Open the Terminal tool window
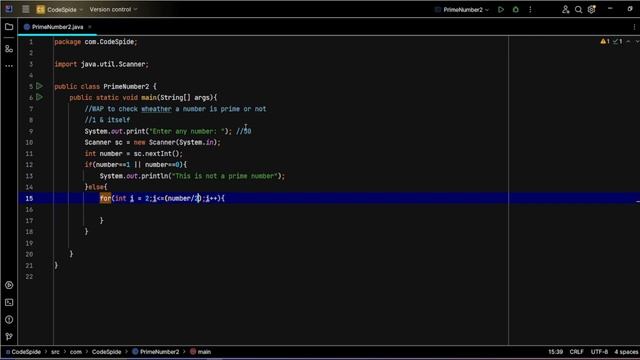640x360 pixels. pos(9,302)
